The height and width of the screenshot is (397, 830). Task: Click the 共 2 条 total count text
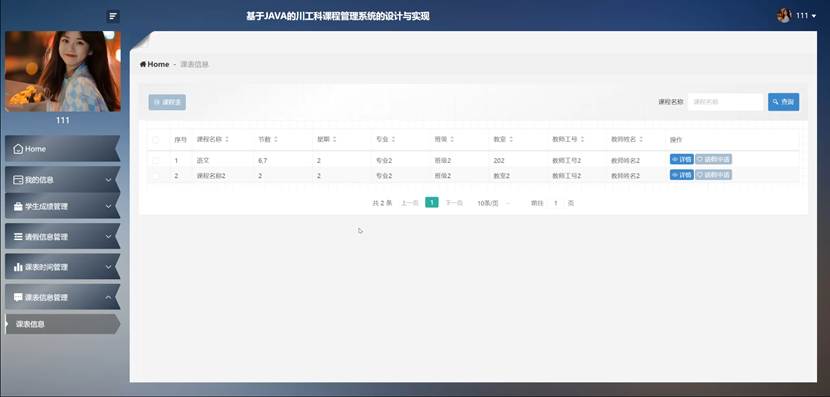(382, 203)
